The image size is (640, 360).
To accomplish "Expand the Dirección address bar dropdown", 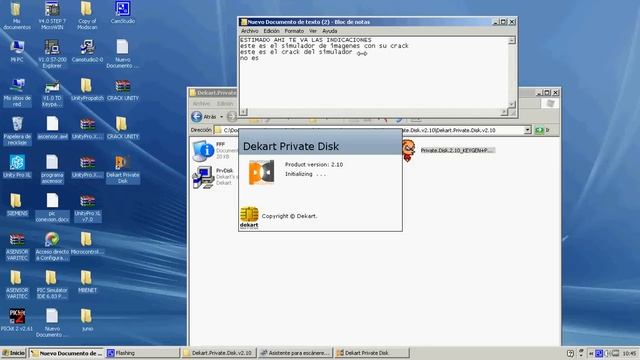I will tap(527, 130).
